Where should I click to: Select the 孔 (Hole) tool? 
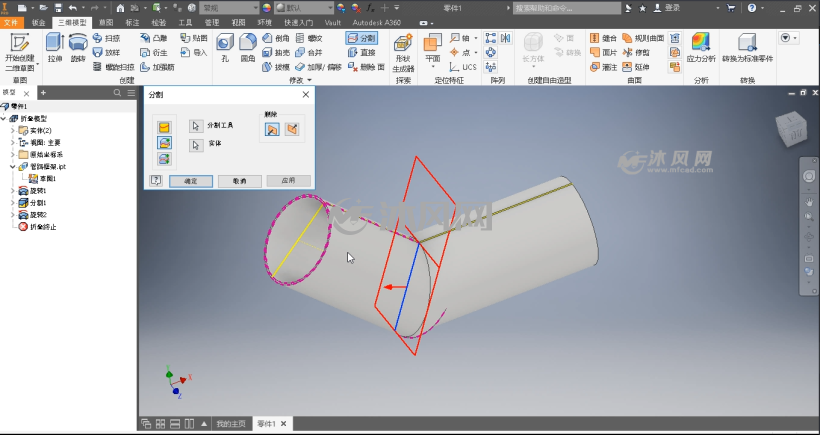pos(225,47)
